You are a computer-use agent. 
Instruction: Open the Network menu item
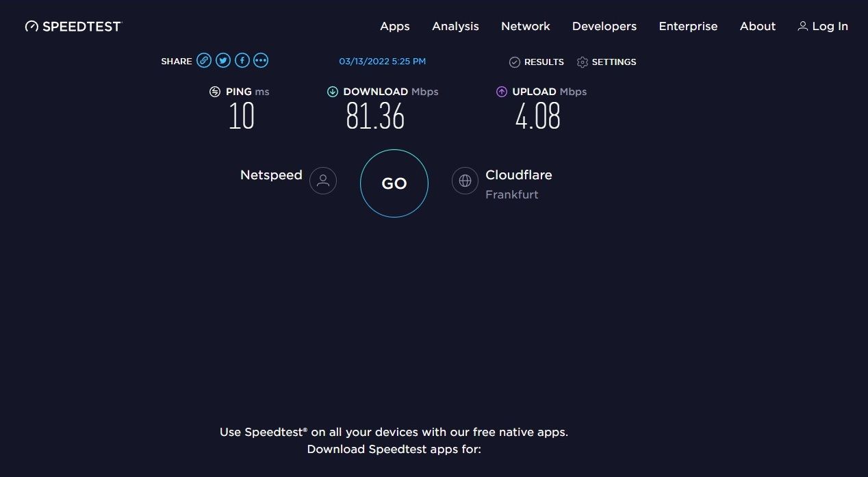[x=526, y=26]
